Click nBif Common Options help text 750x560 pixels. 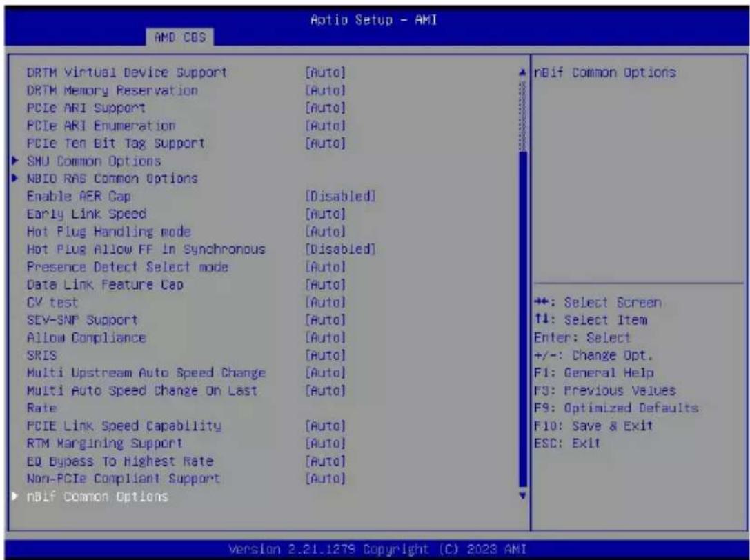tap(604, 72)
